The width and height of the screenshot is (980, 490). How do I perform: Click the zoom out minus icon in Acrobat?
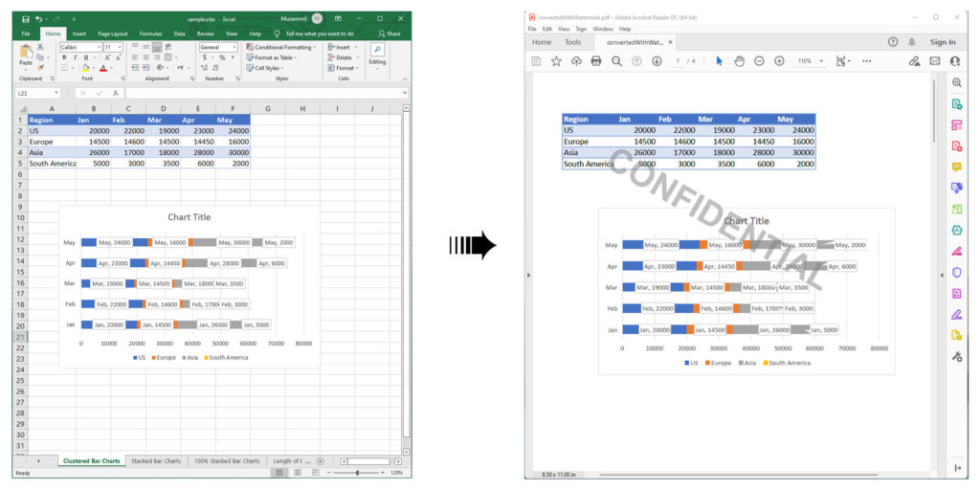759,61
